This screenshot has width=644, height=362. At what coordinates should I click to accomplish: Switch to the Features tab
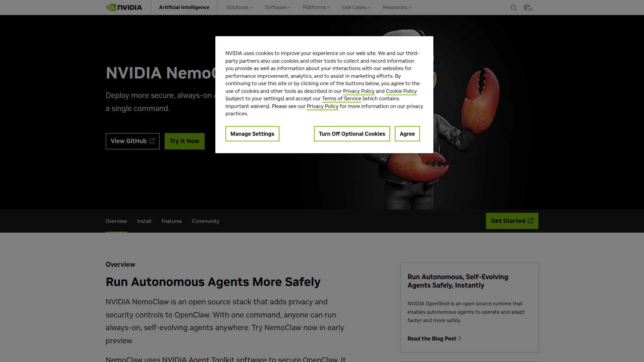tap(172, 221)
